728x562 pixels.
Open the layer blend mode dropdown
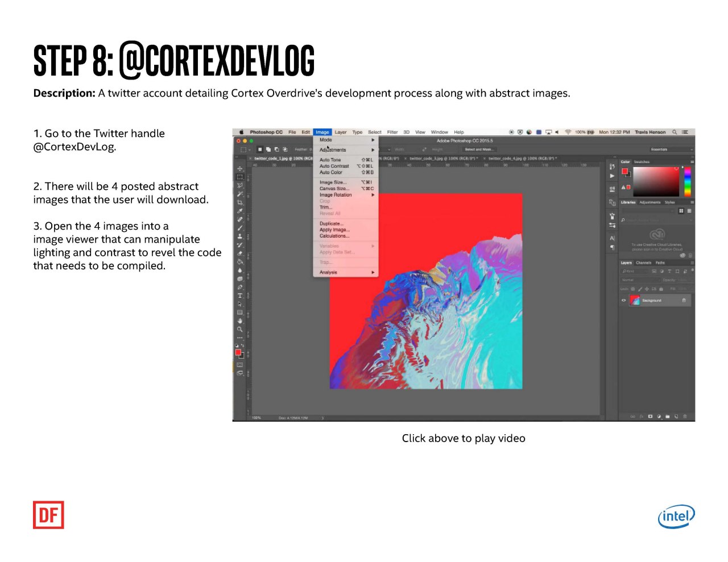click(x=640, y=280)
